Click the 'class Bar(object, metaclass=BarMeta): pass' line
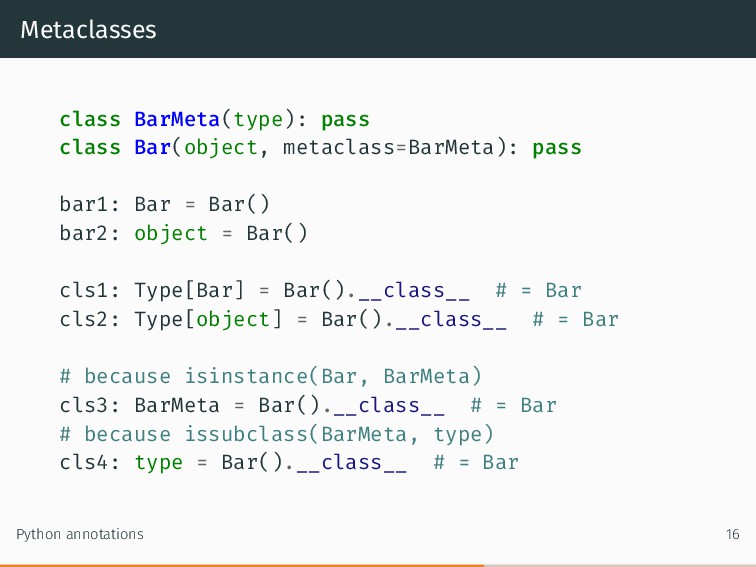 (x=321, y=148)
